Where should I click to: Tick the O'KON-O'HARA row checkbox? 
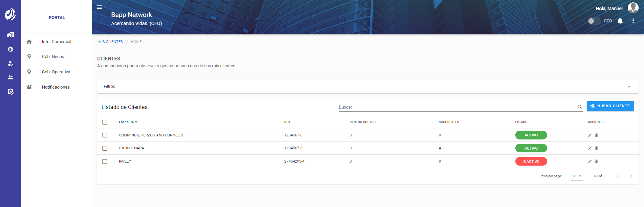click(105, 148)
